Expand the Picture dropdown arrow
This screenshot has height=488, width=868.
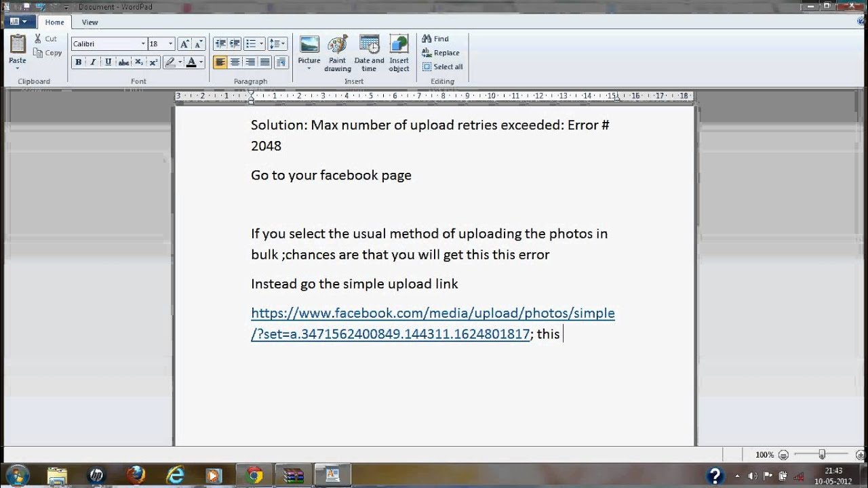coord(309,68)
